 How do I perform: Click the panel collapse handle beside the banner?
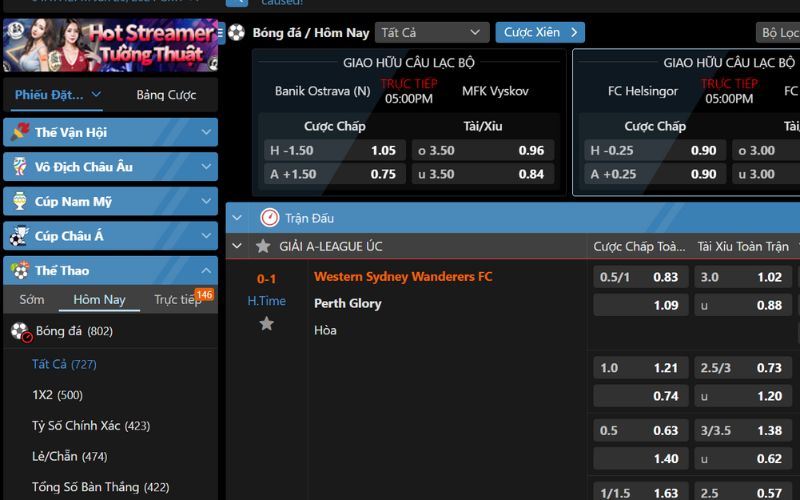[221, 33]
